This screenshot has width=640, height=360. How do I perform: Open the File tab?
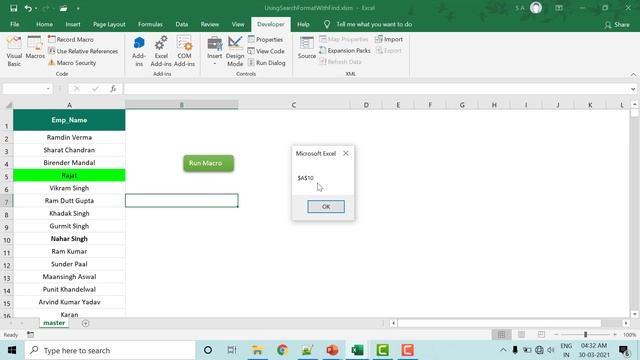(x=15, y=24)
